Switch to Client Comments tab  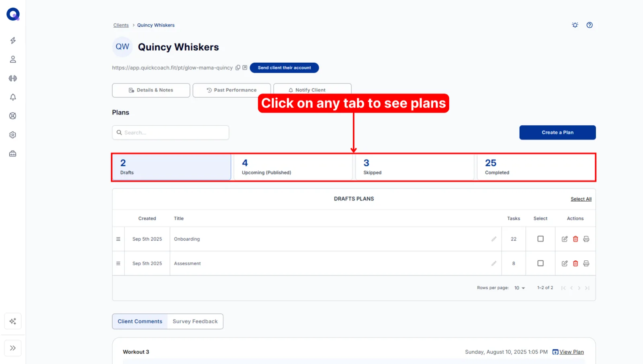[x=140, y=321]
